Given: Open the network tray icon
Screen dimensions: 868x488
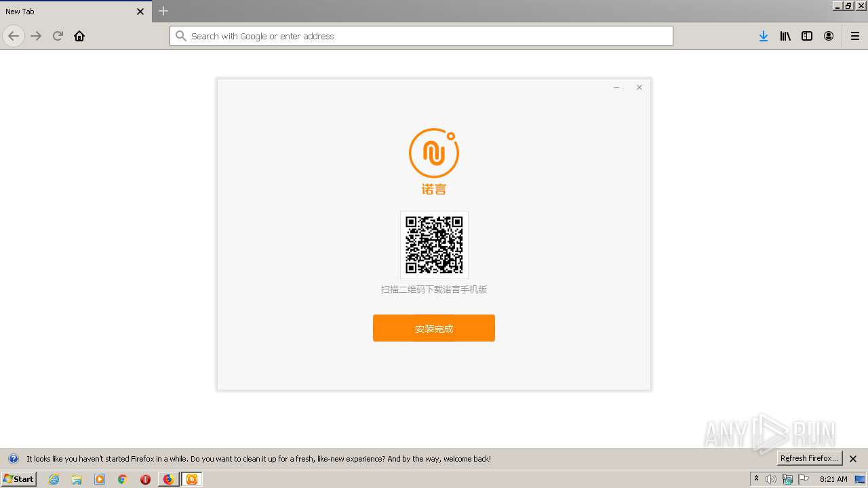Looking at the screenshot, I should coord(787,479).
